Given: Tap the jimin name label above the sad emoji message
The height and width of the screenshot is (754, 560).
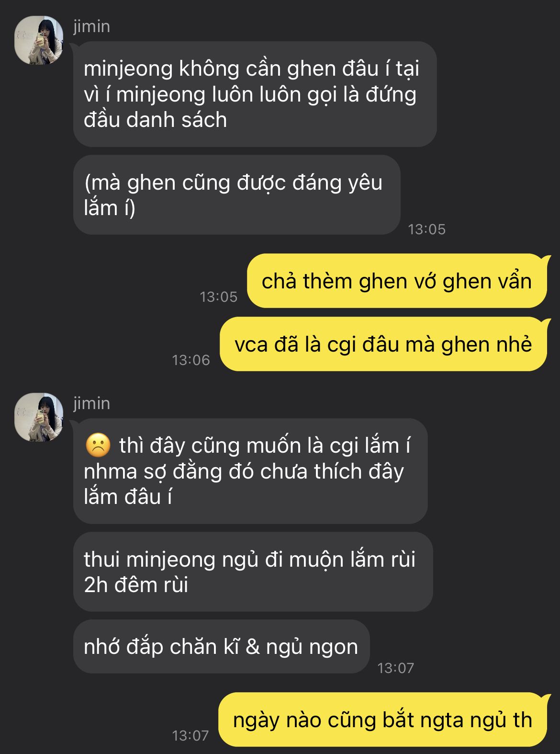Looking at the screenshot, I should point(92,403).
